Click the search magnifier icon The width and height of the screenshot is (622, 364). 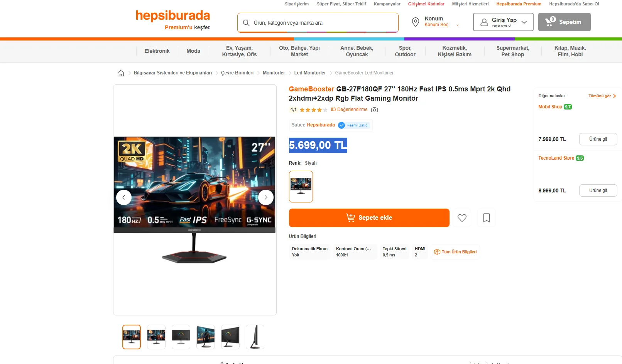click(x=246, y=23)
